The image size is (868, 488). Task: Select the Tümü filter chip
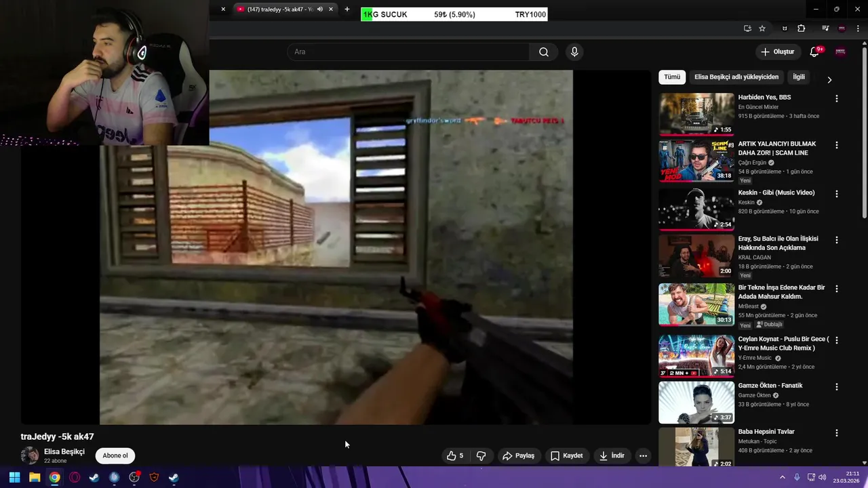[672, 77]
